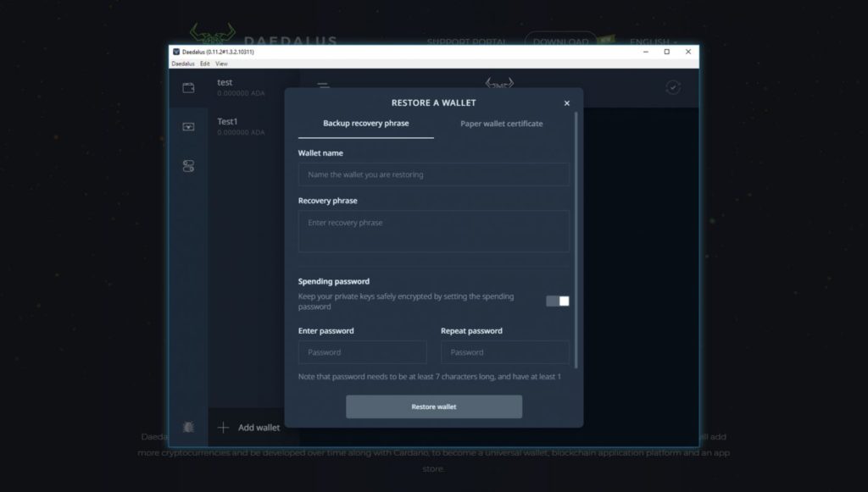The height and width of the screenshot is (492, 868).
Task: Click Support Portal link on background webpage
Action: (x=467, y=42)
